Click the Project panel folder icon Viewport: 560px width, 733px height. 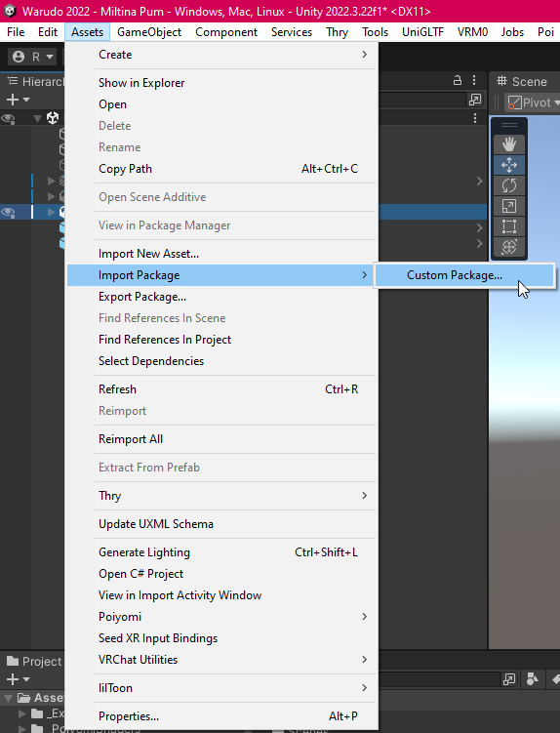pyautogui.click(x=13, y=661)
